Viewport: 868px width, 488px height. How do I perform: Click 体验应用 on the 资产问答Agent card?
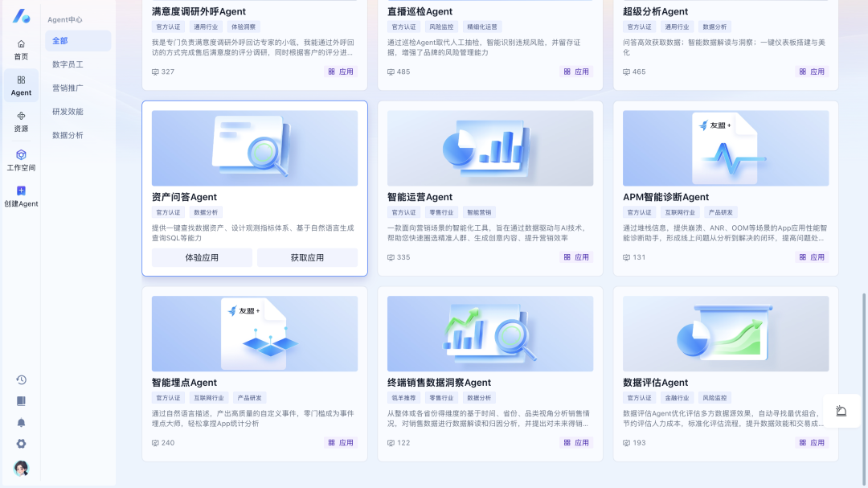point(201,257)
